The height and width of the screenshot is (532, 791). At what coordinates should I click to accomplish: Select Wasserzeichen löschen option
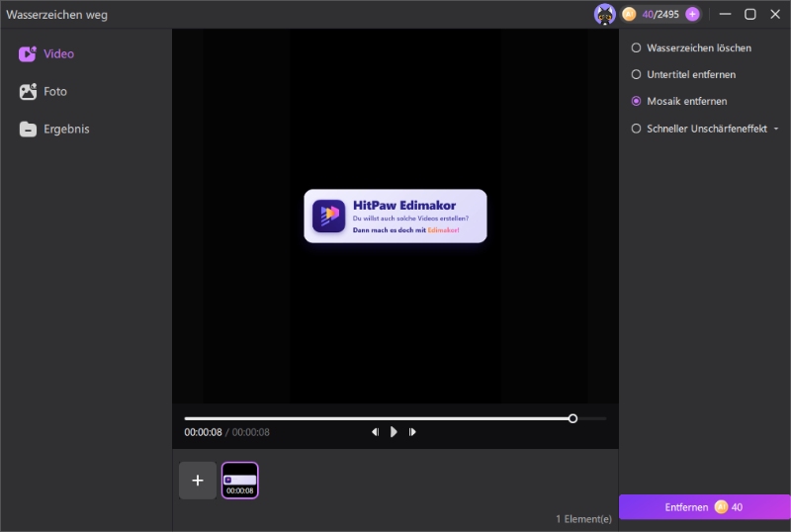pos(691,47)
